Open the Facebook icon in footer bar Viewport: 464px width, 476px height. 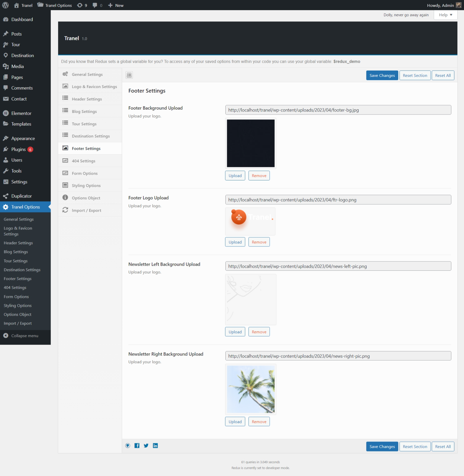pyautogui.click(x=137, y=446)
